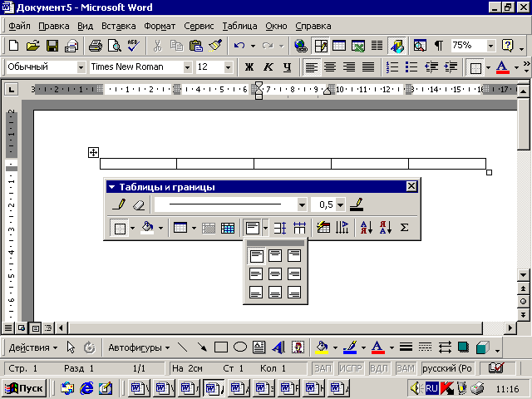Apply the yellow fill color bucket on the drawing toolbar
Screen dimensions: 532x399
[x=322, y=347]
